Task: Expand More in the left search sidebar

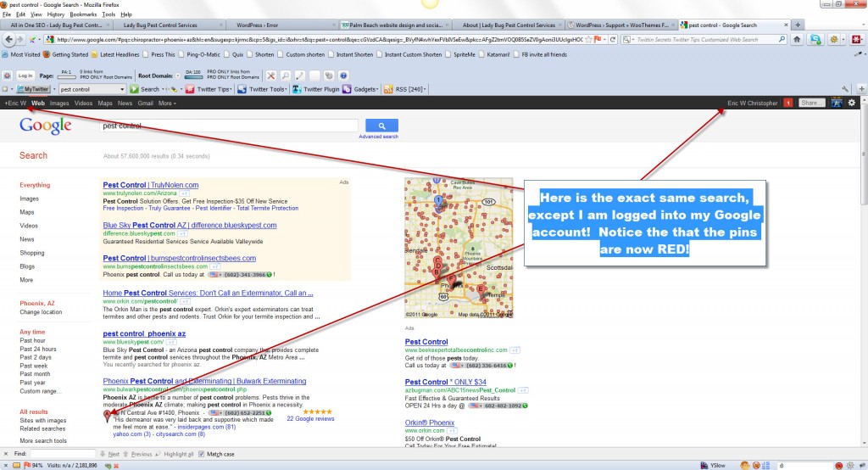Action: [26, 280]
